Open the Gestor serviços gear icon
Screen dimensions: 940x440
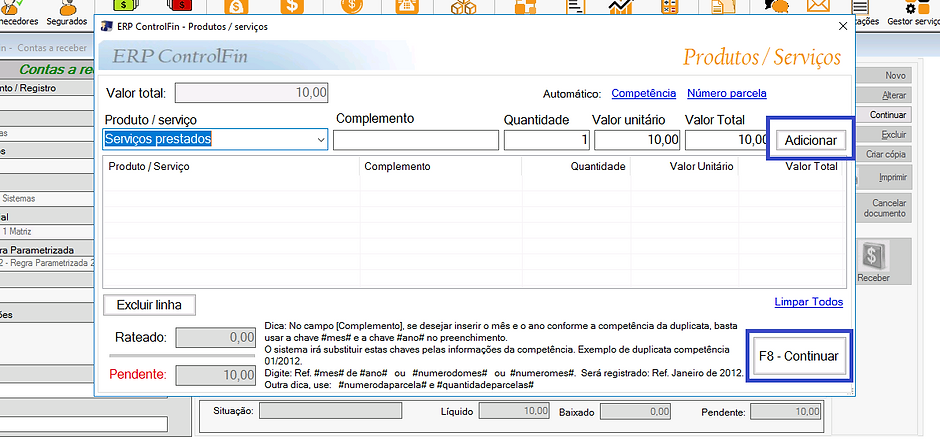click(x=914, y=12)
